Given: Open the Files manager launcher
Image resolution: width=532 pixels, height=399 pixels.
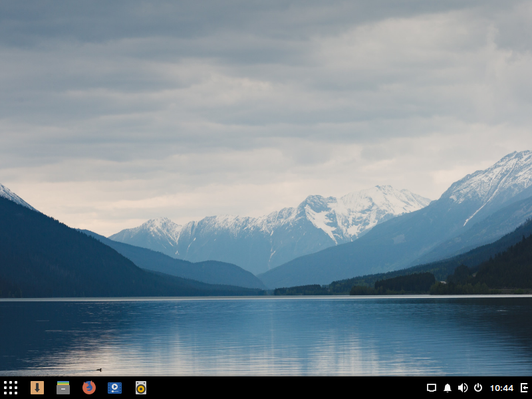Looking at the screenshot, I should coord(63,388).
